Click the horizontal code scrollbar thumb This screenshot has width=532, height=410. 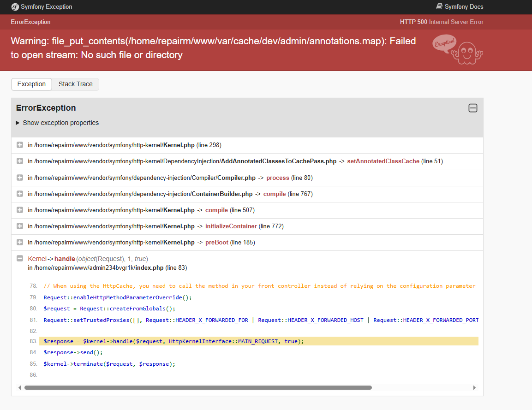click(198, 387)
